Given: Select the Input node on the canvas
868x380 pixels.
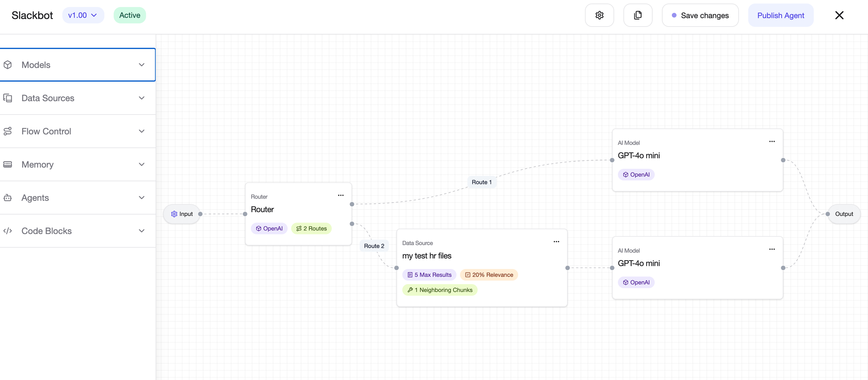Looking at the screenshot, I should (x=182, y=214).
